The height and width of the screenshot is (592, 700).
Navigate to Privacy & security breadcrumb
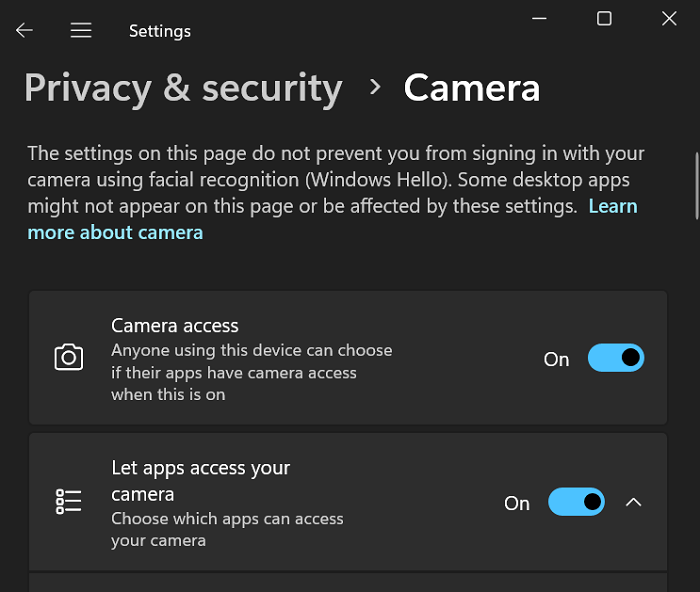pos(183,88)
